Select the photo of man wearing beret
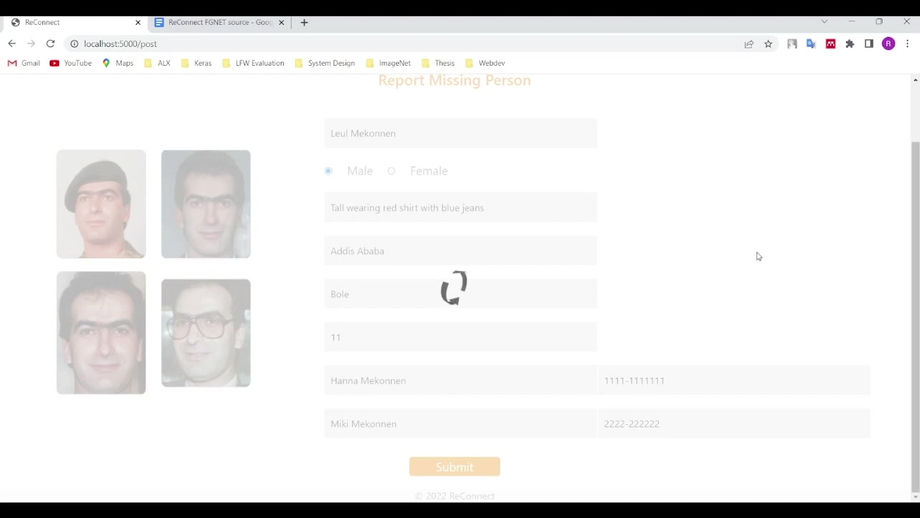Screen dimensions: 920x518 (x=101, y=204)
